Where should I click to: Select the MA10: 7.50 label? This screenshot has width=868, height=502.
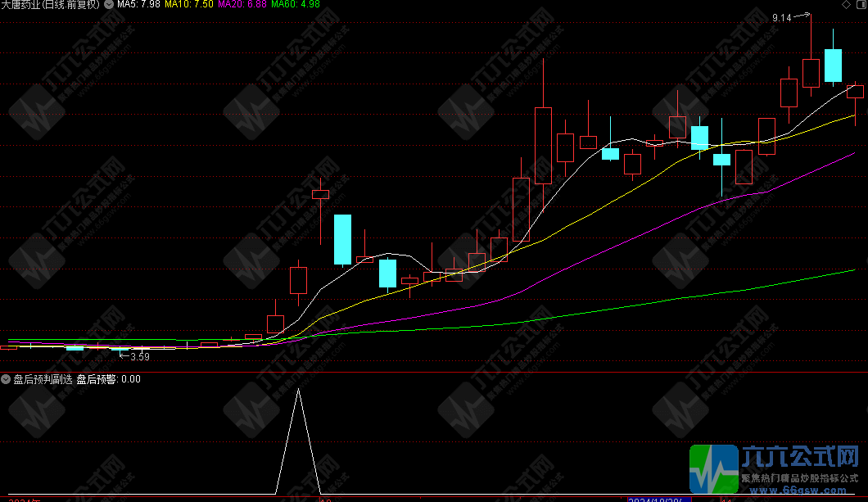click(189, 4)
